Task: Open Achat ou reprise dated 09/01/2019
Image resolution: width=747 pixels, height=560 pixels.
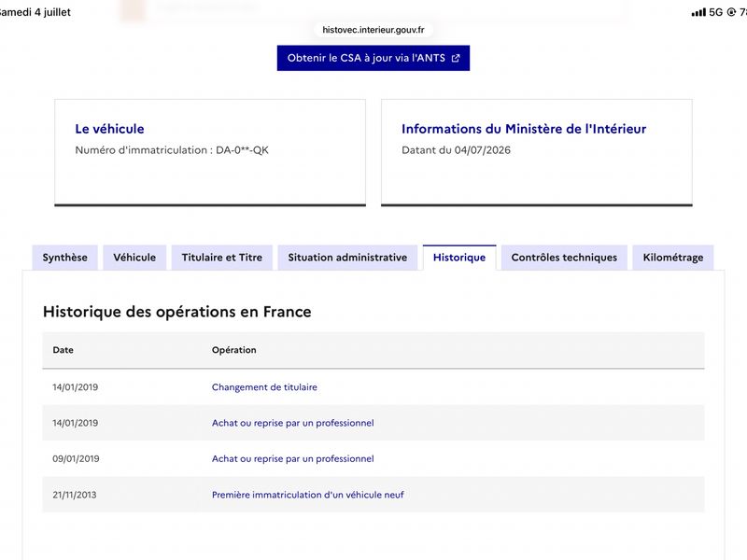Action: click(x=292, y=458)
